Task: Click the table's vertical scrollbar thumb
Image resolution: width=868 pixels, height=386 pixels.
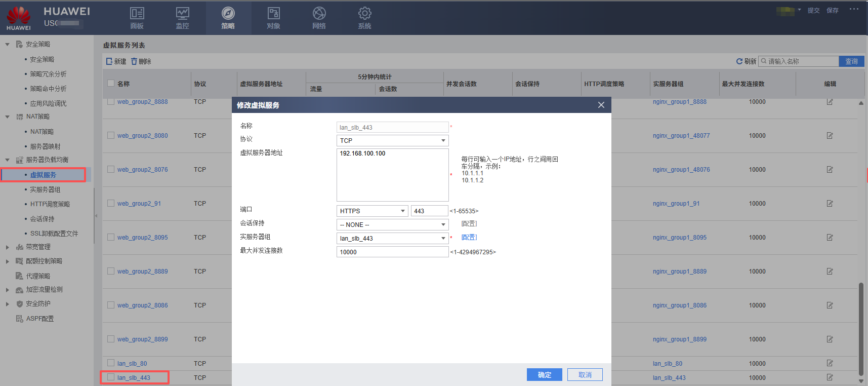Action: point(861,329)
